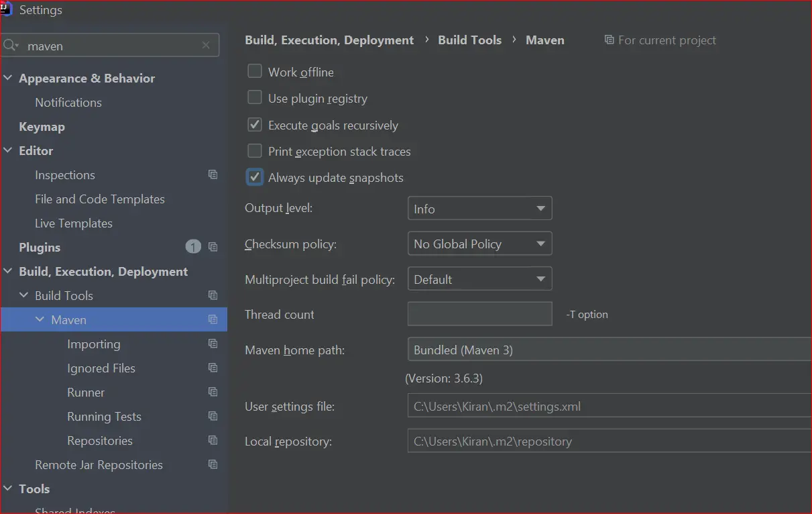Click project-level icon beside Plugins
The width and height of the screenshot is (812, 514).
(x=213, y=247)
